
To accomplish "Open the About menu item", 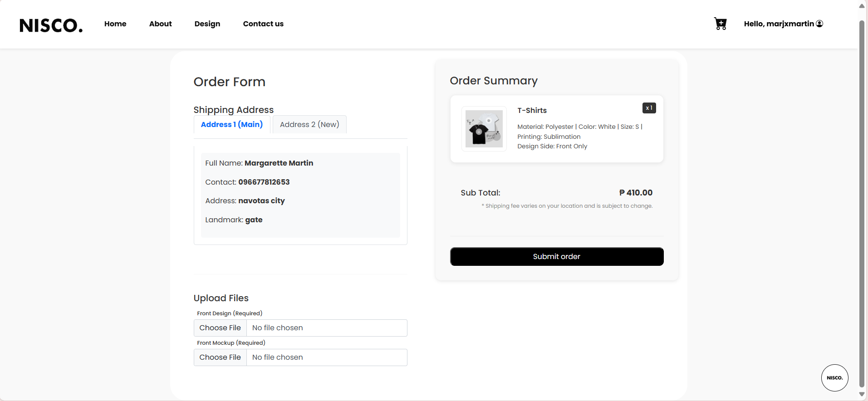I will (161, 24).
